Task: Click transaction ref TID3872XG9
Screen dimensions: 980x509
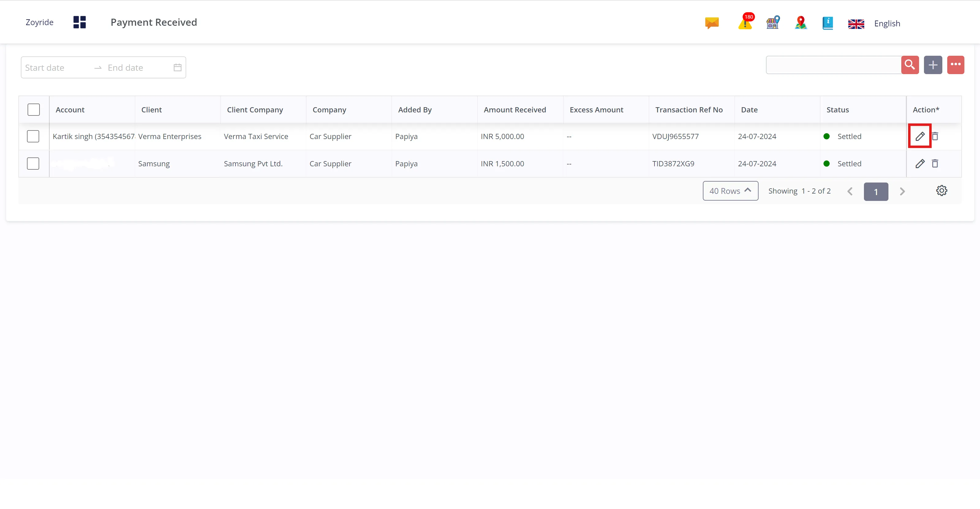Action: 673,164
